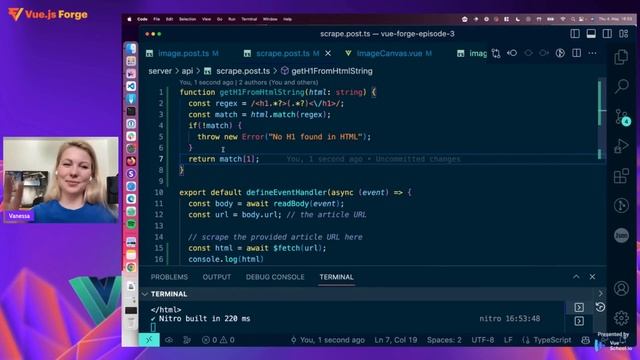Select the first terminal instance icon
The height and width of the screenshot is (360, 640).
[579, 307]
